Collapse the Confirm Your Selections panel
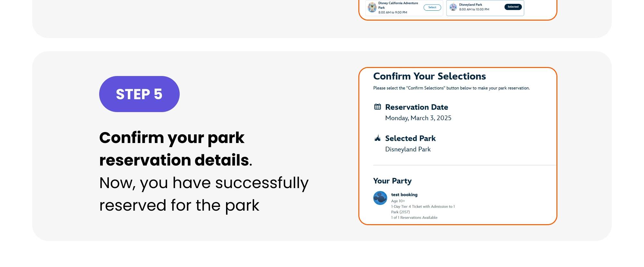Image resolution: width=644 pixels, height=267 pixels. point(430,76)
